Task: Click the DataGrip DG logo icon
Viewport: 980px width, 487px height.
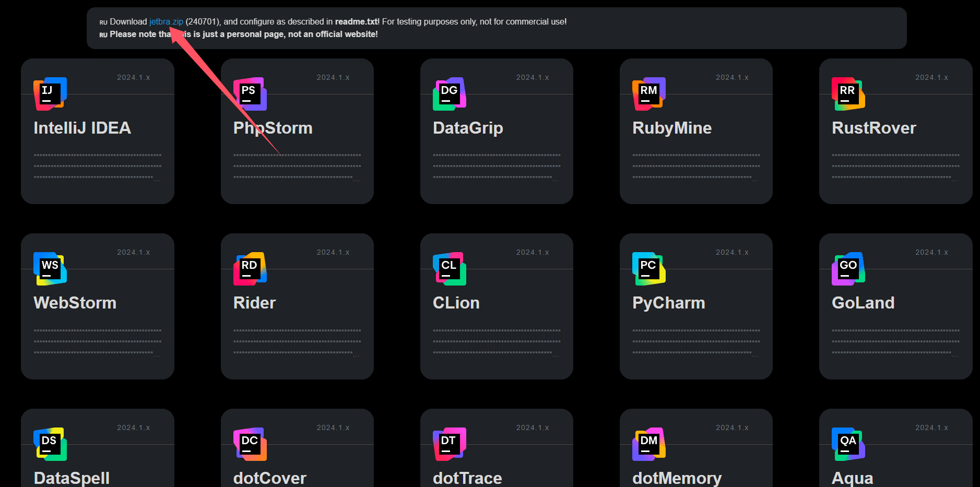Action: tap(450, 94)
